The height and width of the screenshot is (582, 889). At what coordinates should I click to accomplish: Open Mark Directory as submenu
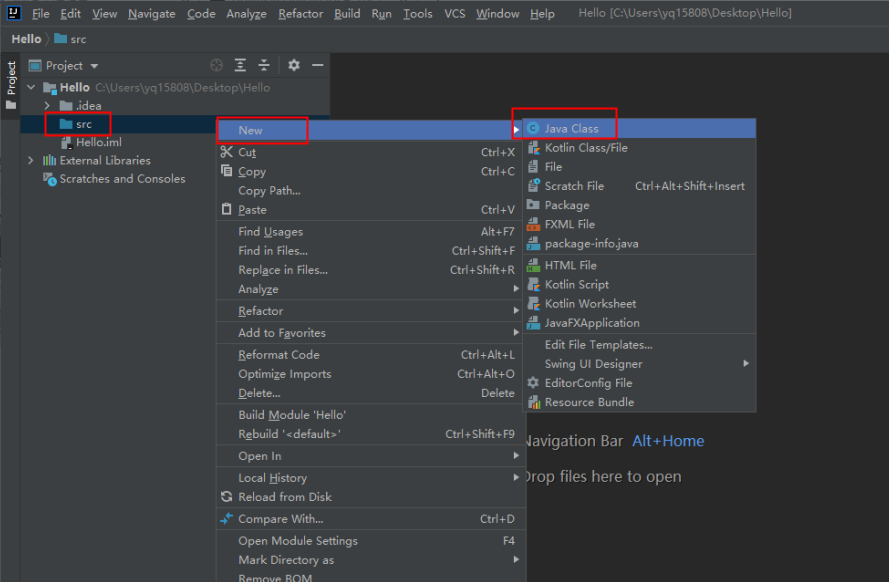[371, 560]
